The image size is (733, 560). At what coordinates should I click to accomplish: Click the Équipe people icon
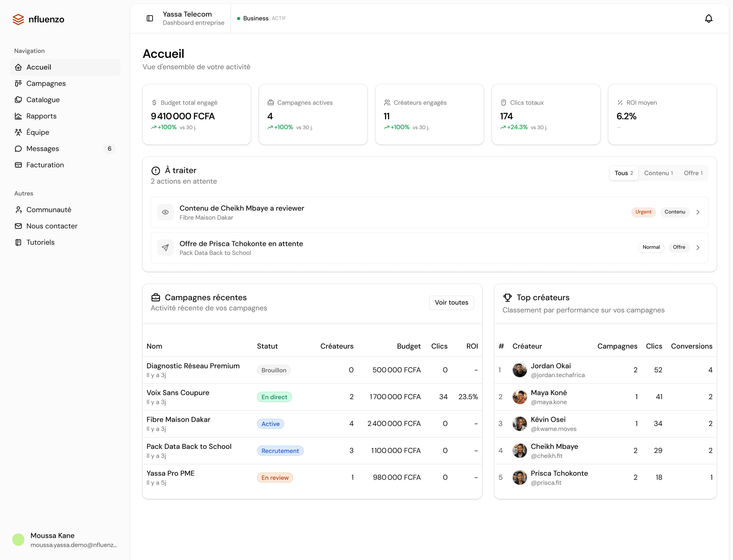tap(18, 132)
